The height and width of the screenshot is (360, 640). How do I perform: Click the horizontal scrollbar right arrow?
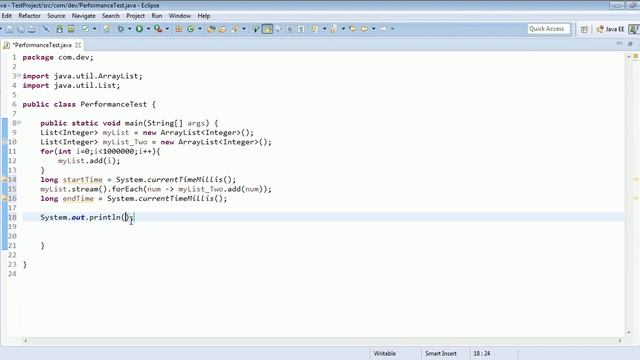click(620, 340)
